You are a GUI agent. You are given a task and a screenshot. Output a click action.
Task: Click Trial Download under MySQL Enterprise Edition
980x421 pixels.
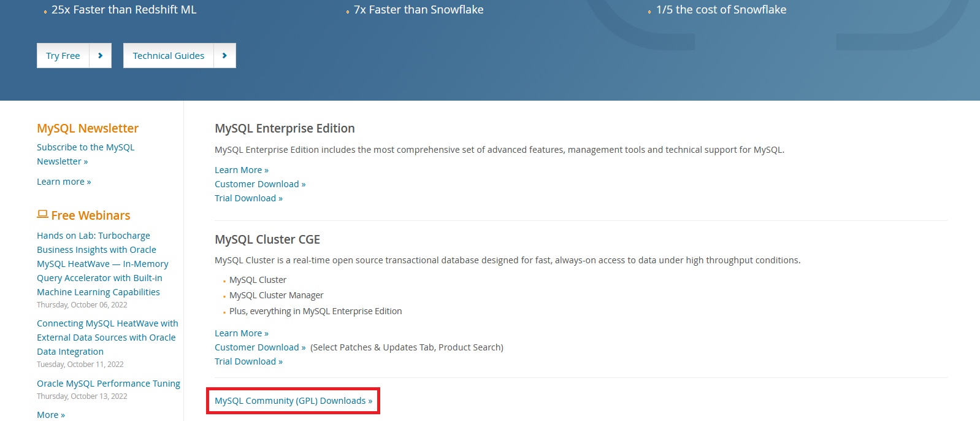click(x=248, y=198)
